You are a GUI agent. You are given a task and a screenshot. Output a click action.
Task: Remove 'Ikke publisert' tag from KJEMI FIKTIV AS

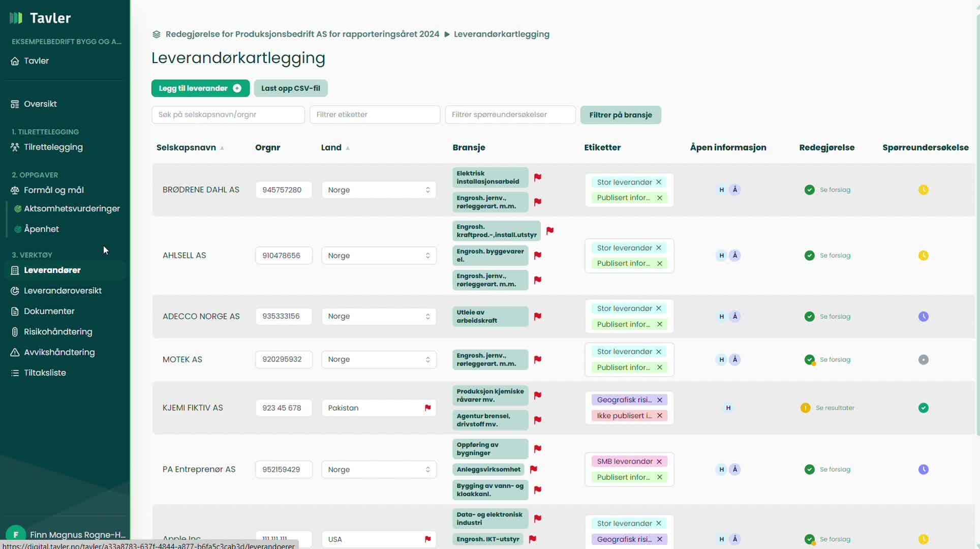[659, 416]
